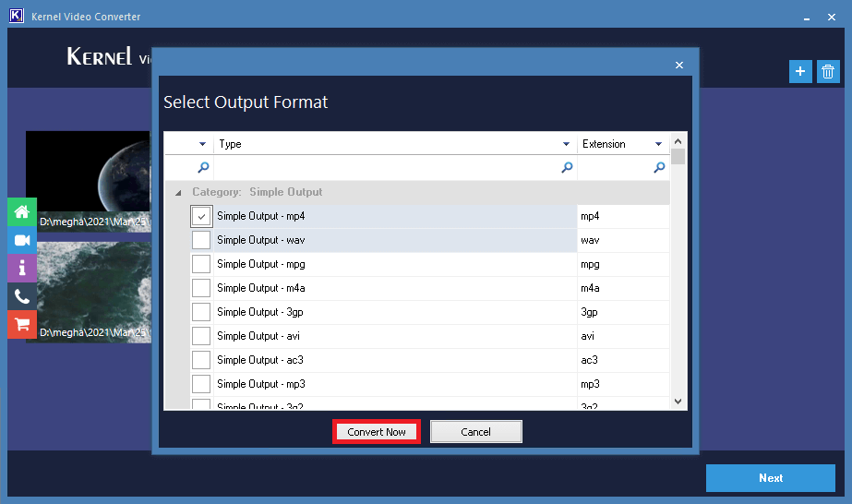
Task: Select the Simple Output - ac3 row text
Action: tap(260, 359)
